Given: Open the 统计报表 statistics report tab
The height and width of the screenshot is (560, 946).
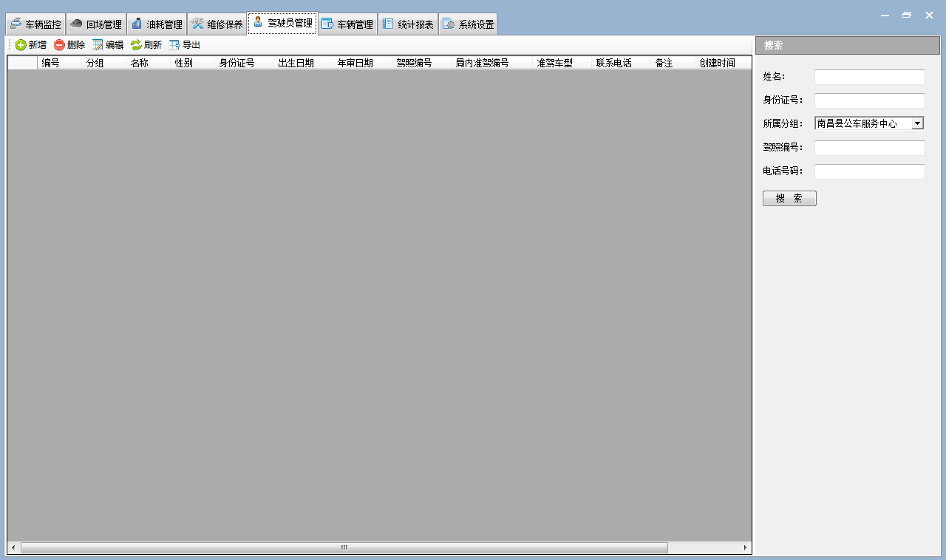Looking at the screenshot, I should point(408,24).
